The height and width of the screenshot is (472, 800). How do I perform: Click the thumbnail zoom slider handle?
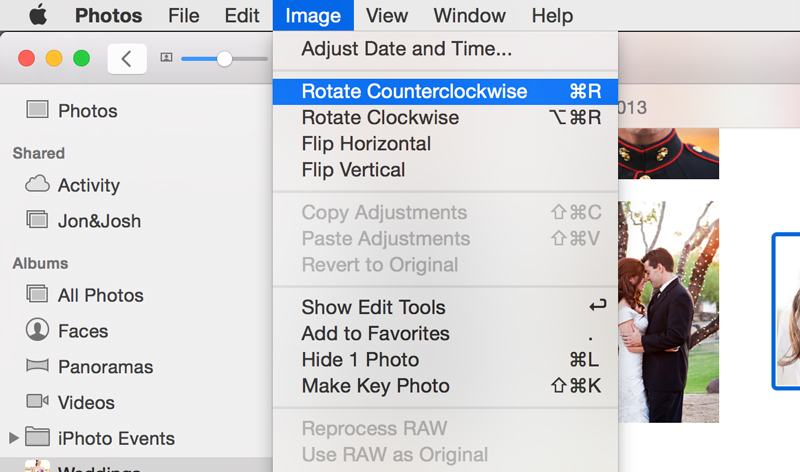click(x=224, y=59)
